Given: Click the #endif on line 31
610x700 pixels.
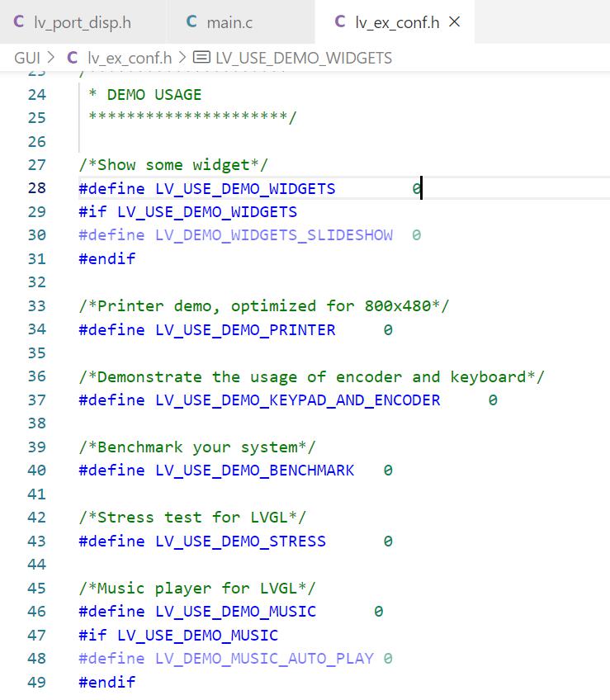Looking at the screenshot, I should 107,259.
